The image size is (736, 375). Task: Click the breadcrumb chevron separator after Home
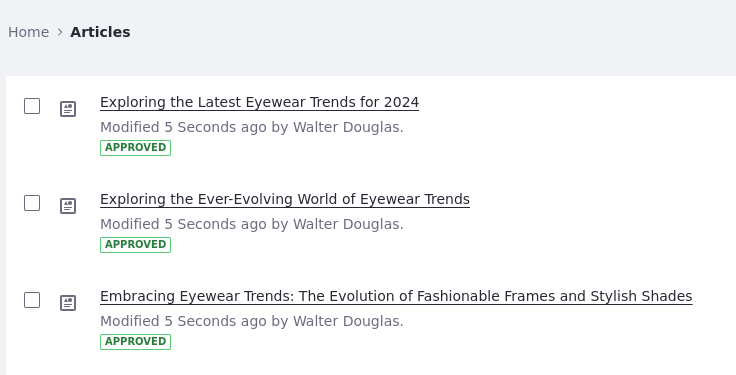coord(60,32)
